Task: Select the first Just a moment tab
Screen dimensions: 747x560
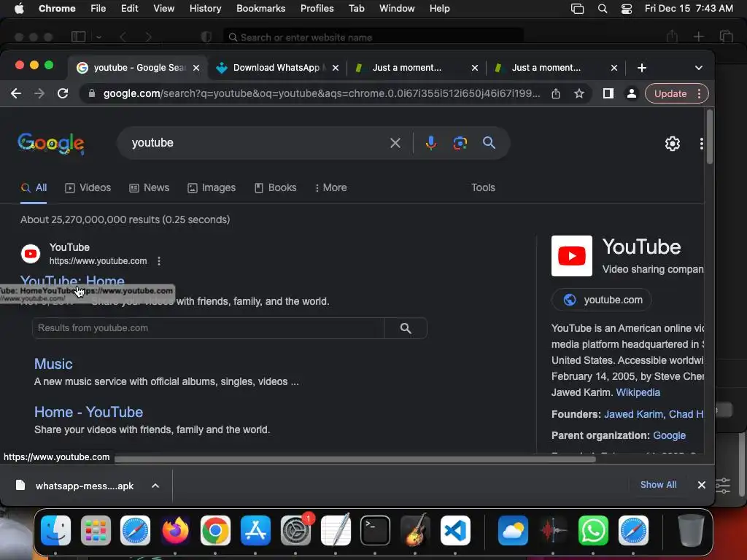Action: pyautogui.click(x=406, y=68)
